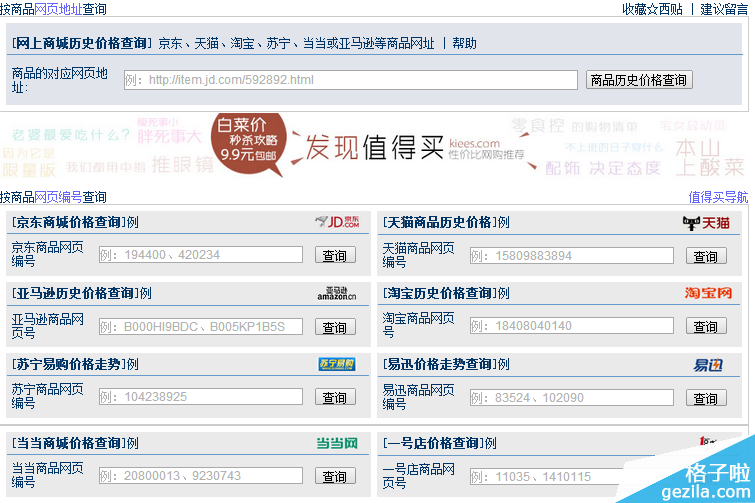Click 查询 button for 苏宁商品网页编号
The width and height of the screenshot is (755, 503).
[335, 398]
